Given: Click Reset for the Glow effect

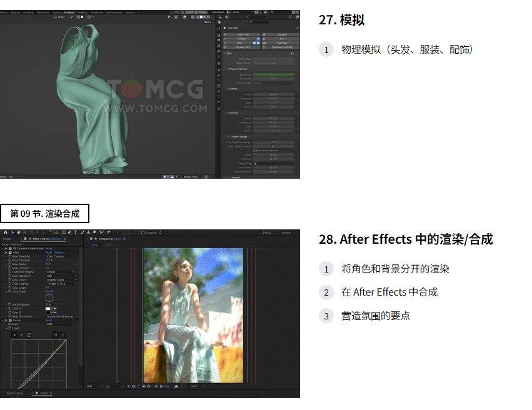Looking at the screenshot, I should [x=49, y=252].
